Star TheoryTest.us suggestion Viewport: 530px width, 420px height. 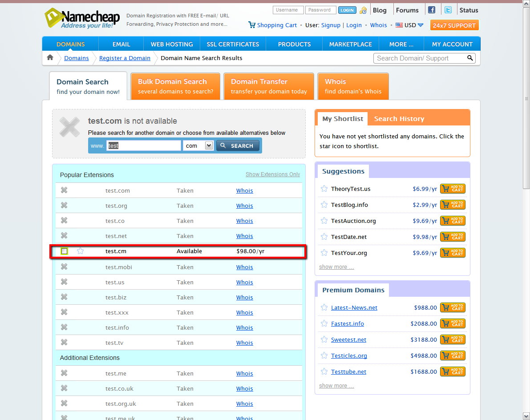pos(324,189)
